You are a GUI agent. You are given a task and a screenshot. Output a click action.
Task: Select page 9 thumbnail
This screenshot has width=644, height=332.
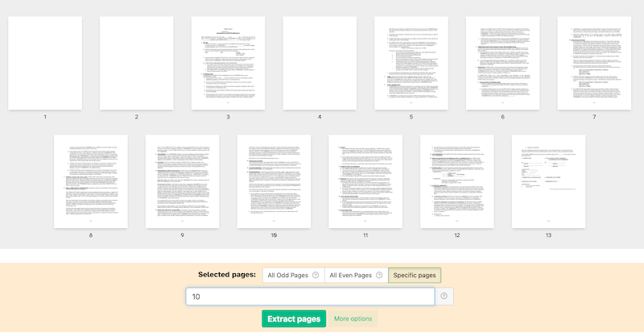[x=183, y=181]
